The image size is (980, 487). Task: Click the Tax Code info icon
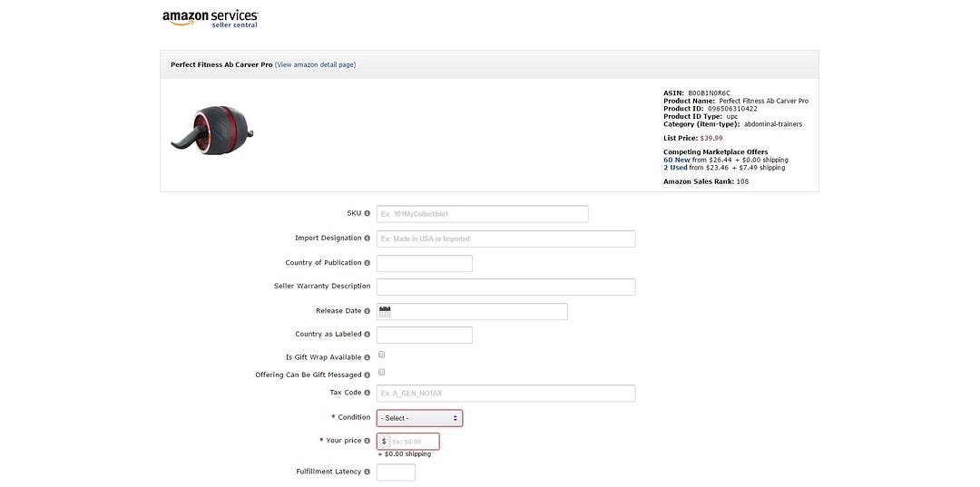(x=367, y=394)
